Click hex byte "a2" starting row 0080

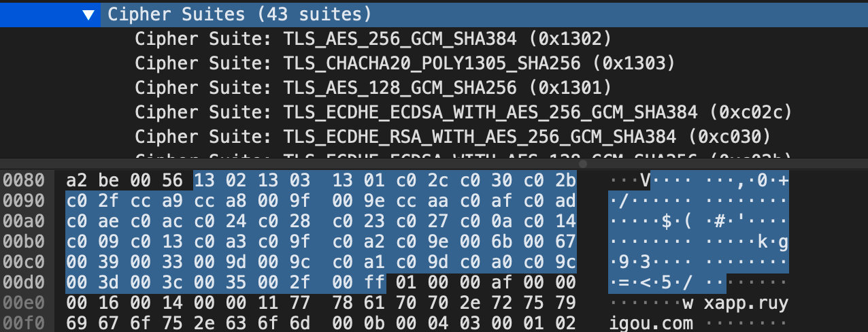point(76,180)
